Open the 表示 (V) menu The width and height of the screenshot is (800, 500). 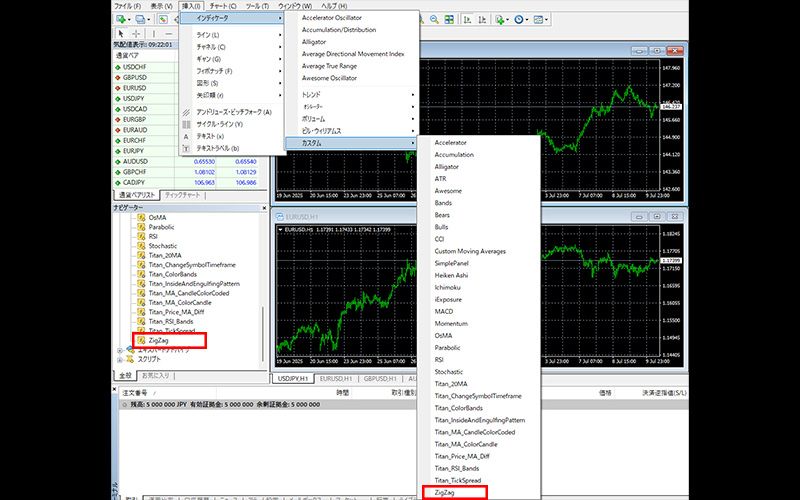click(x=161, y=6)
